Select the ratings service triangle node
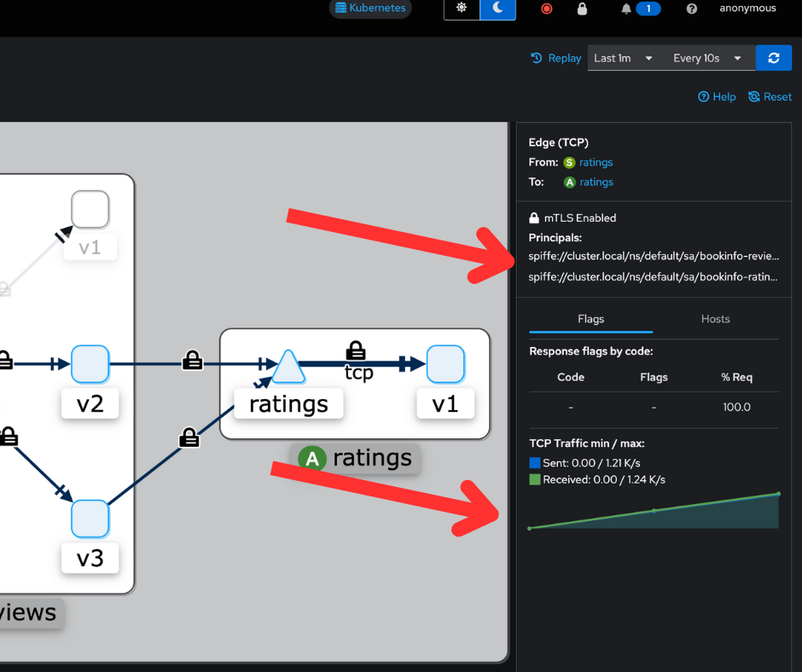The height and width of the screenshot is (672, 802). click(288, 367)
